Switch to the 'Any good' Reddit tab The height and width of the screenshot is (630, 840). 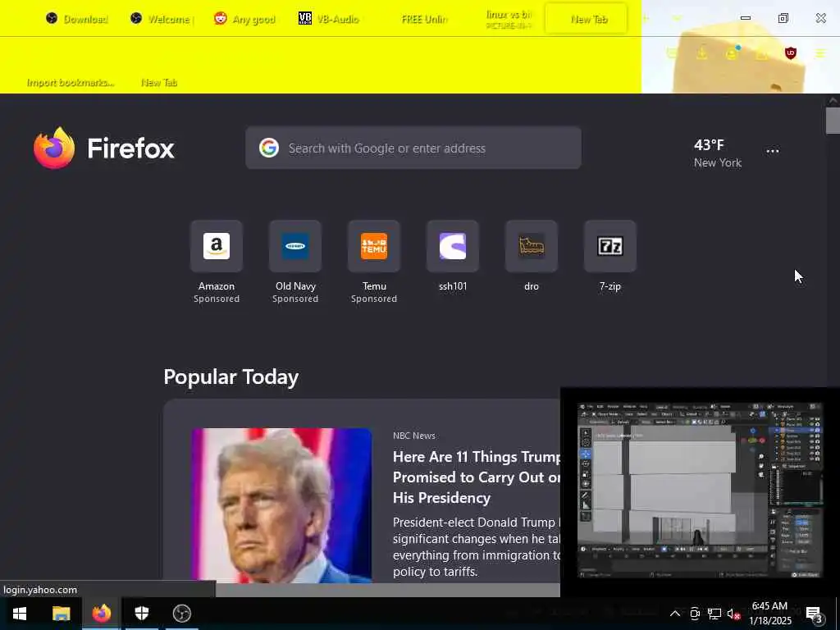(x=244, y=19)
